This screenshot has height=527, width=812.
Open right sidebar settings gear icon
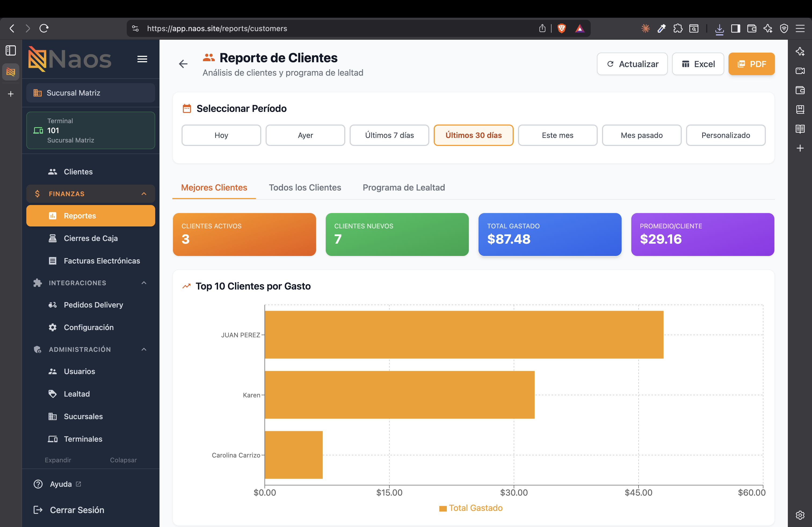point(800,515)
